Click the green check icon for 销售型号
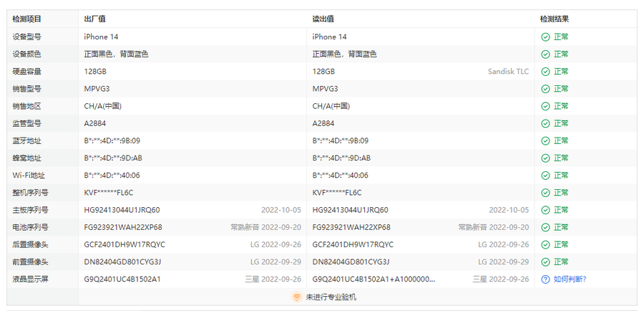 click(x=545, y=89)
